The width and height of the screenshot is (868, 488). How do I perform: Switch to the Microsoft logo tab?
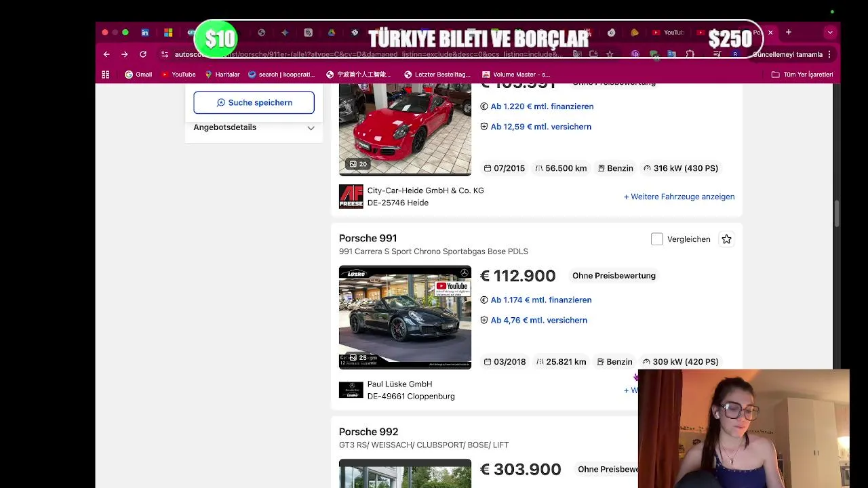[x=168, y=33]
